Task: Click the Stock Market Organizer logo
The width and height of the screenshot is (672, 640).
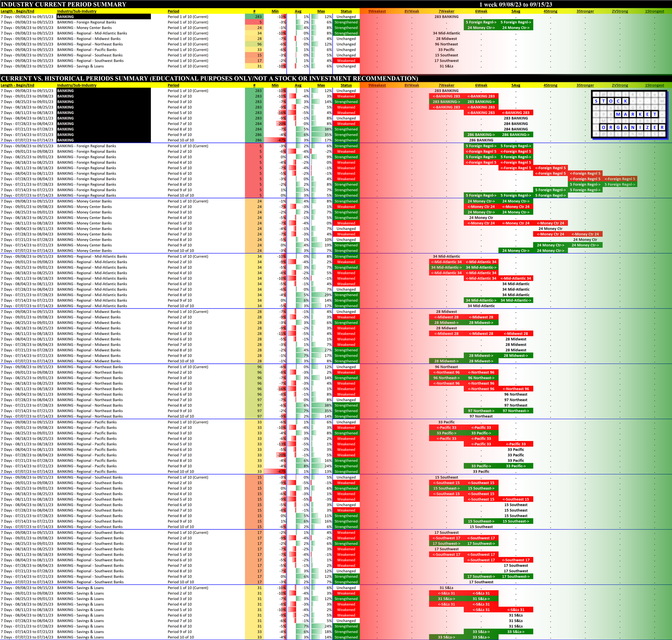Action: coord(629,114)
